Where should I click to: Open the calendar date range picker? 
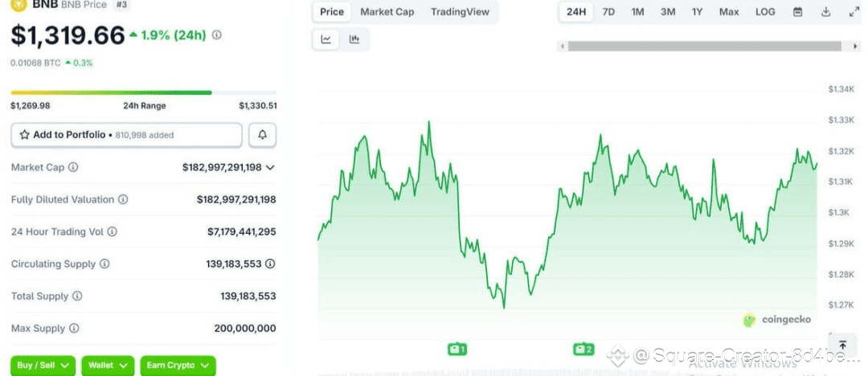797,12
